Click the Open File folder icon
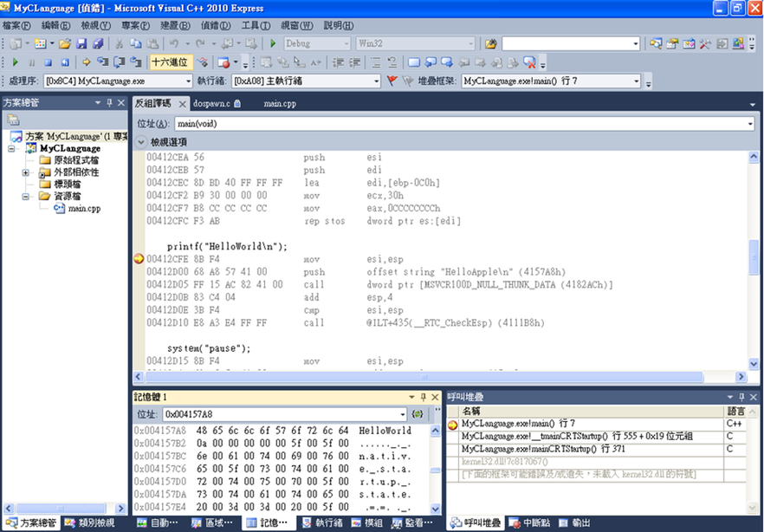 click(65, 44)
